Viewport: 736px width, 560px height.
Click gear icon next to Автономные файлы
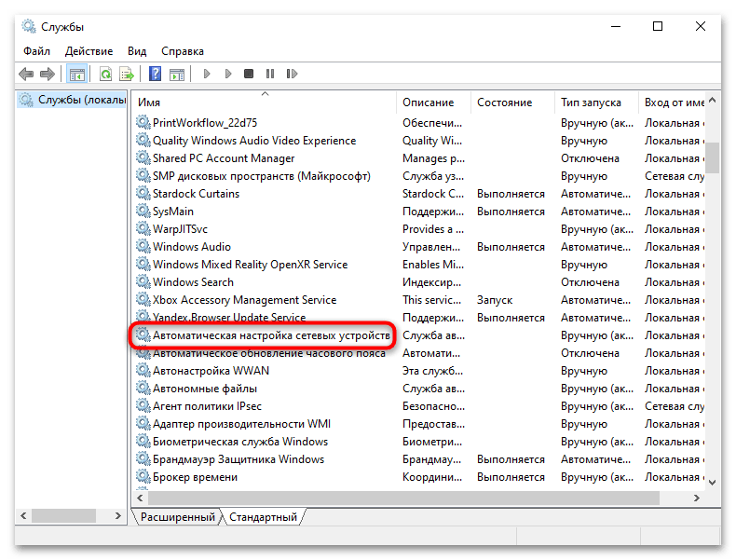point(143,388)
